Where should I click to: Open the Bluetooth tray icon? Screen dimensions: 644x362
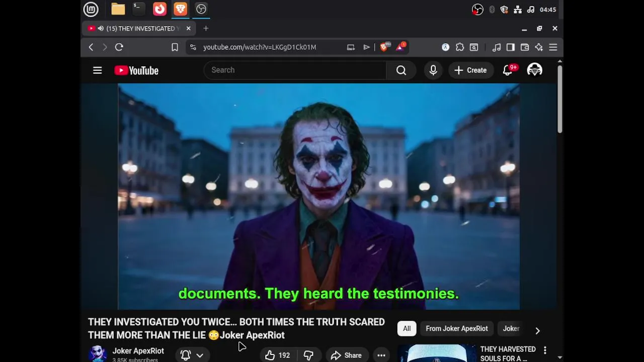pyautogui.click(x=492, y=10)
